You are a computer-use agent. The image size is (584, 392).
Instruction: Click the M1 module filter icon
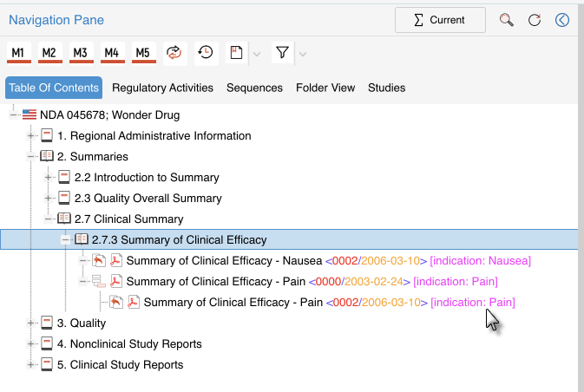(18, 53)
